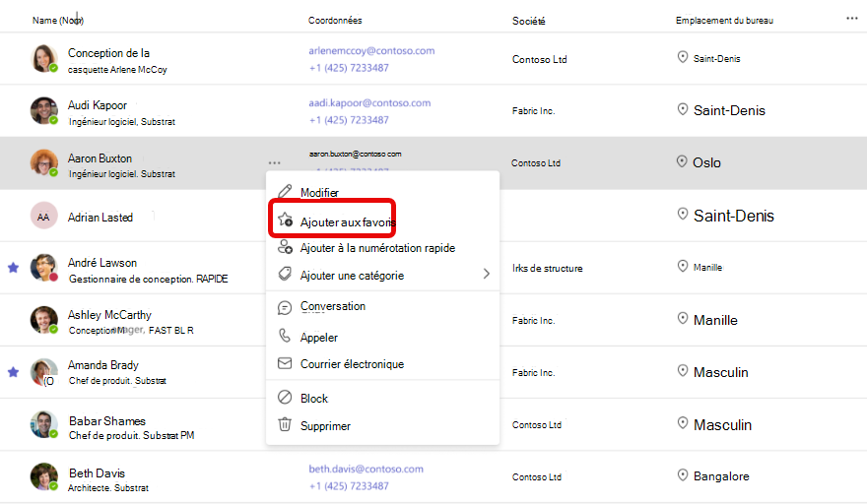Click Beth Davis's phone number link

tap(349, 485)
